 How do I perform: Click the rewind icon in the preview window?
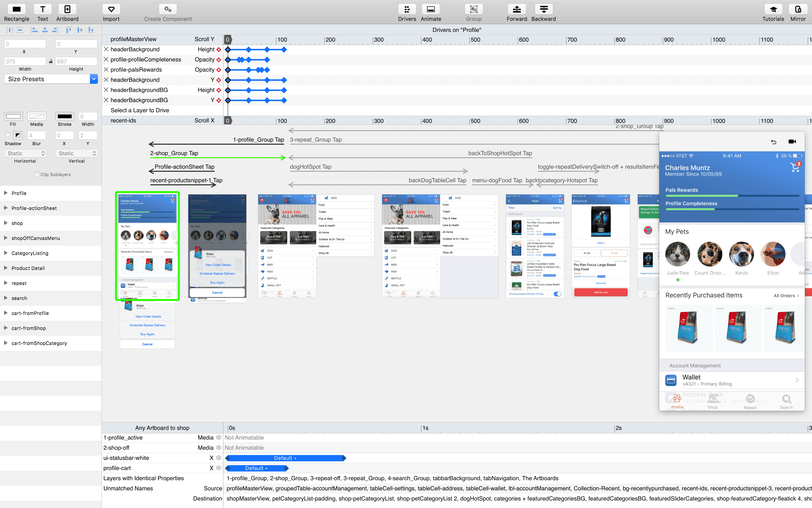click(x=774, y=142)
